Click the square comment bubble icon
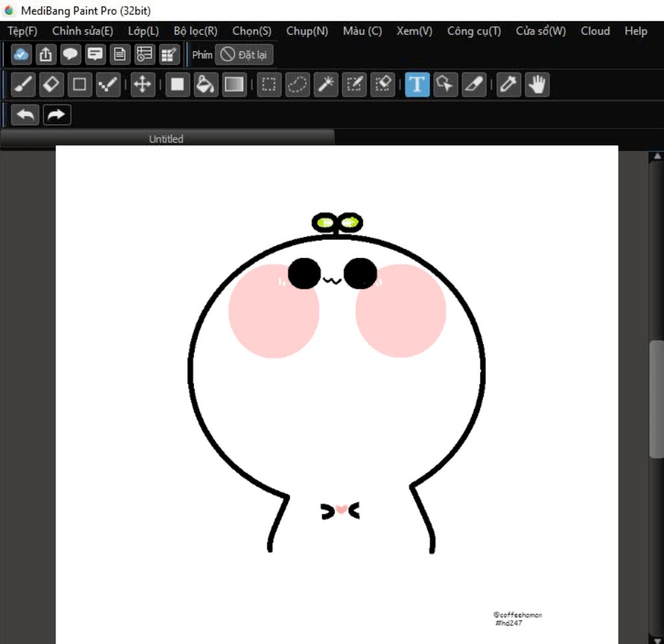The height and width of the screenshot is (644, 664). [x=95, y=54]
